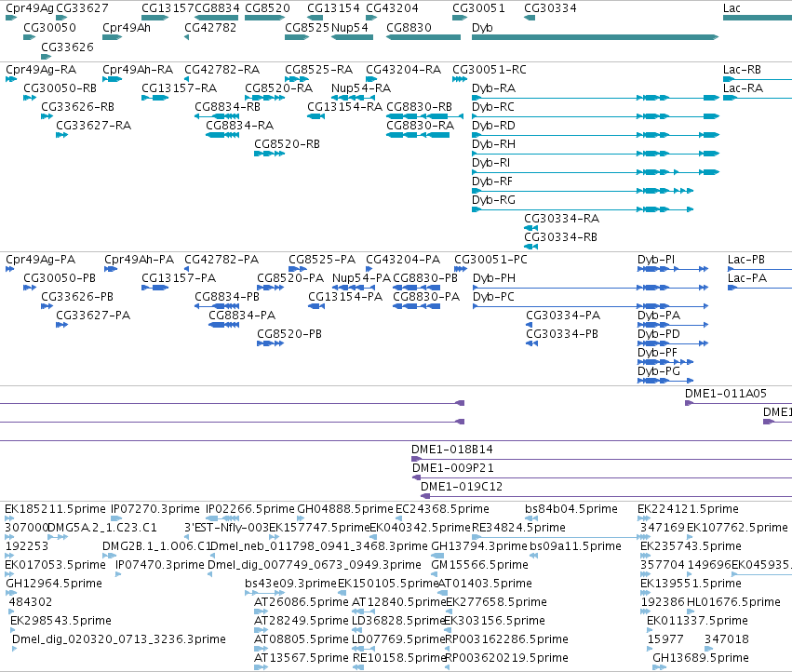
Task: Open the "CG8520-RB" transcript label
Action: pos(287,144)
